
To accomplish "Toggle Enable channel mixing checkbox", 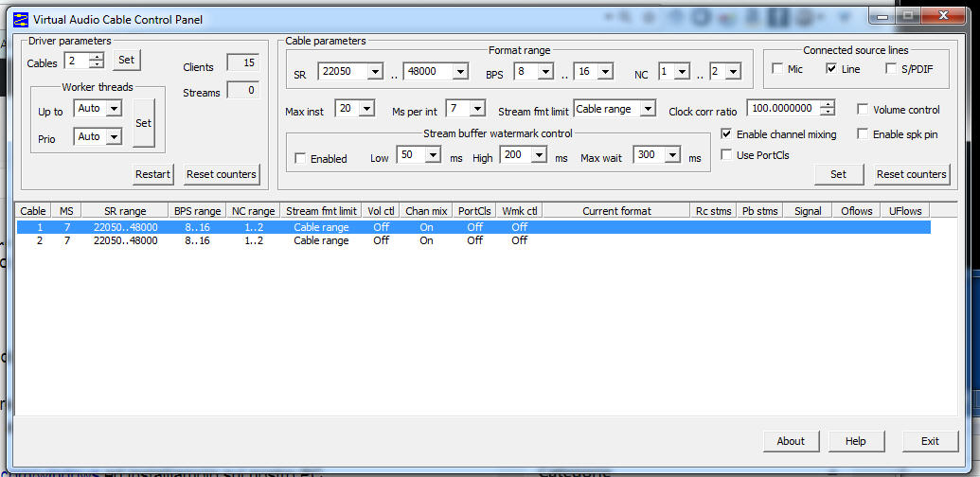I will (x=726, y=133).
